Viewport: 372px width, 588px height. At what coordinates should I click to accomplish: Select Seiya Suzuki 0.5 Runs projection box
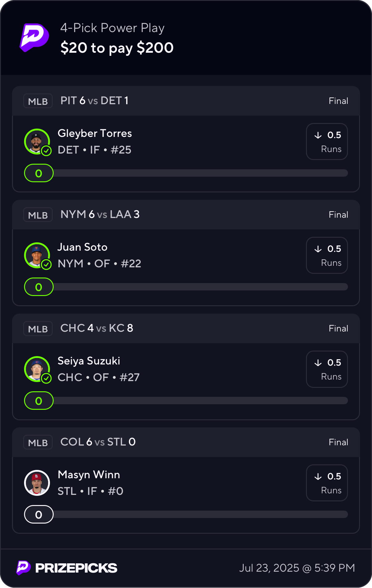pyautogui.click(x=327, y=369)
